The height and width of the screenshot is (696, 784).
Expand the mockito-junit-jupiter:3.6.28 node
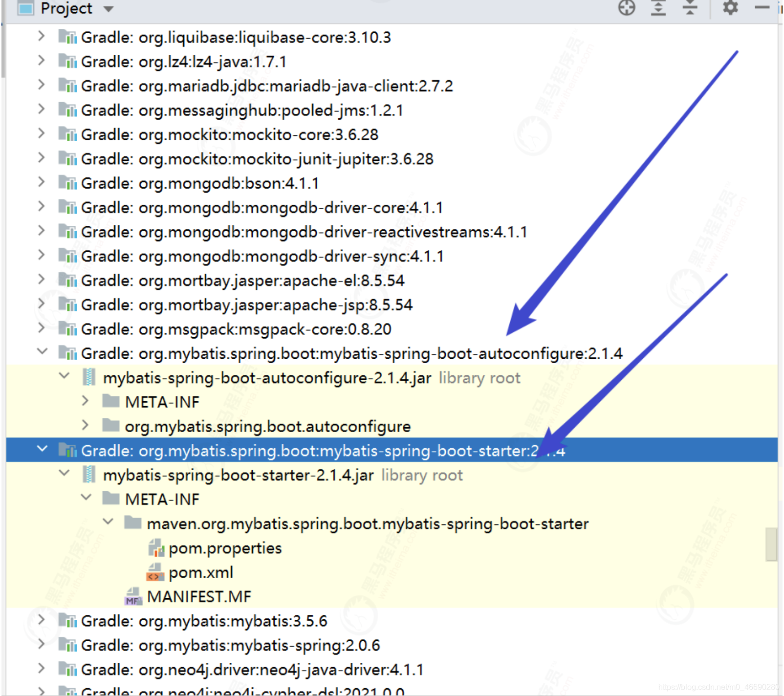pos(42,158)
